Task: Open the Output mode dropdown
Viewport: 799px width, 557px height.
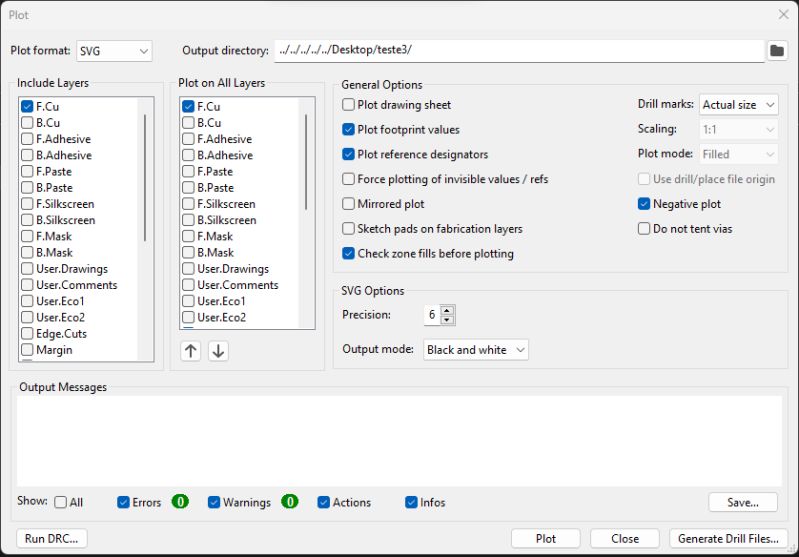Action: tap(475, 350)
